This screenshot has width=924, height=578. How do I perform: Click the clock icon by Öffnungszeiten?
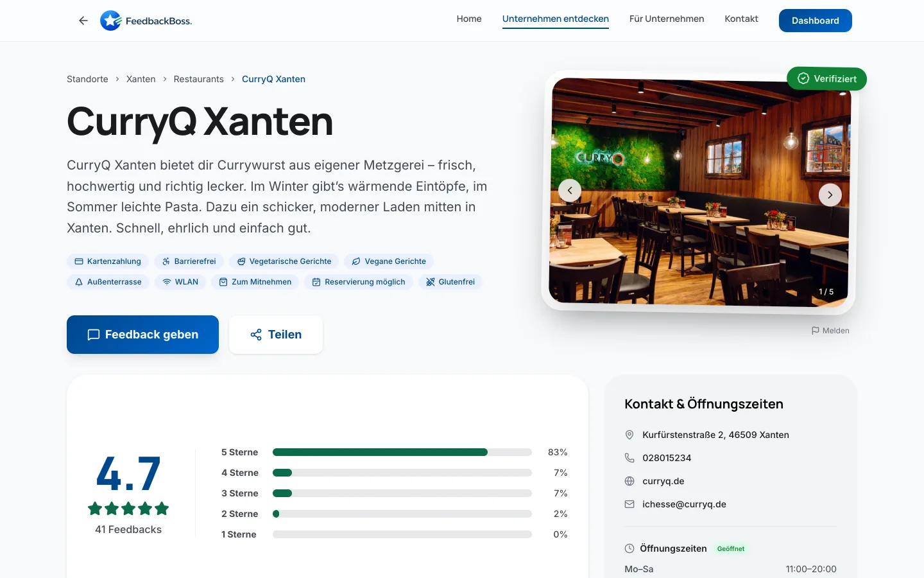click(629, 548)
